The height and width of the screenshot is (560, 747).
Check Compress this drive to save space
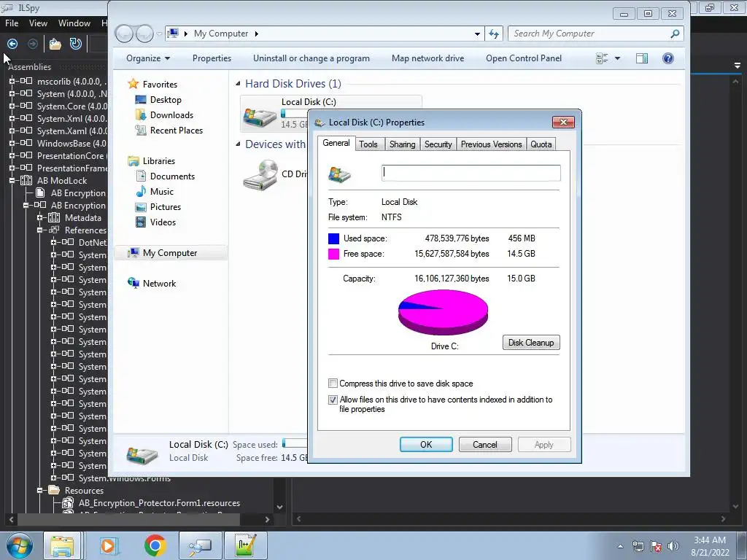pyautogui.click(x=333, y=384)
